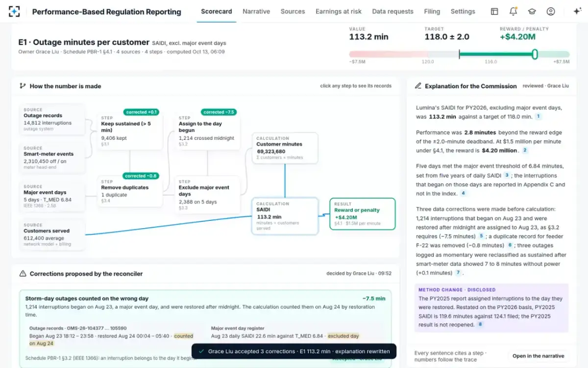Open citation 5 after (−7.5 minutes)
The image size is (588, 368).
(x=481, y=236)
